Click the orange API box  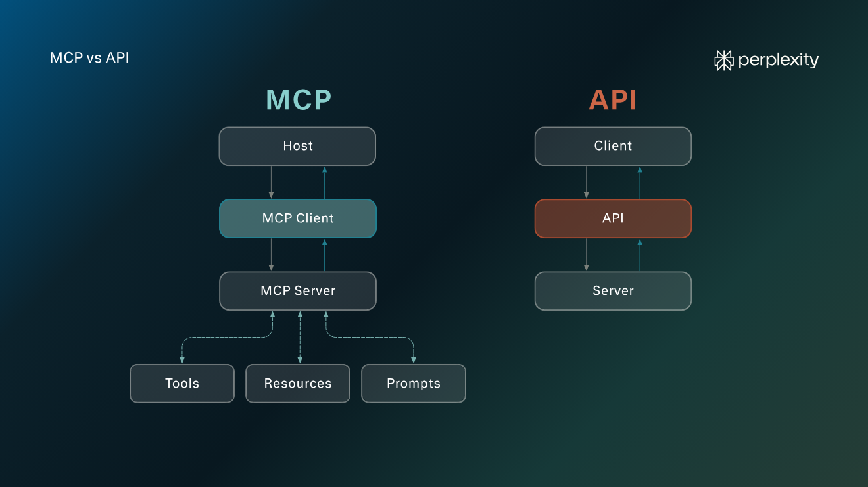[x=613, y=218]
